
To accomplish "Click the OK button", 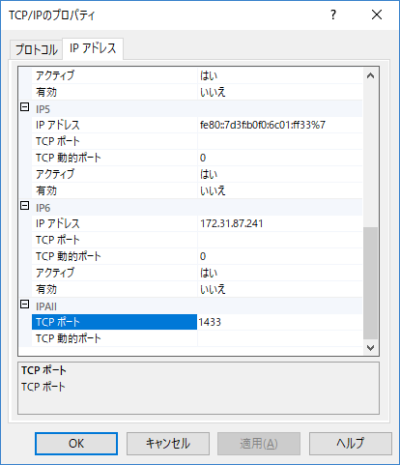I will (76, 444).
